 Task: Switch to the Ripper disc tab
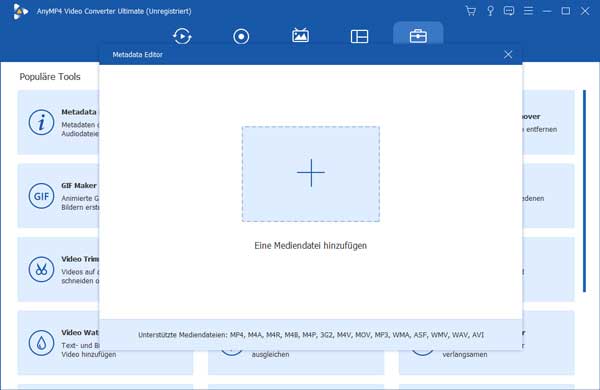[241, 36]
